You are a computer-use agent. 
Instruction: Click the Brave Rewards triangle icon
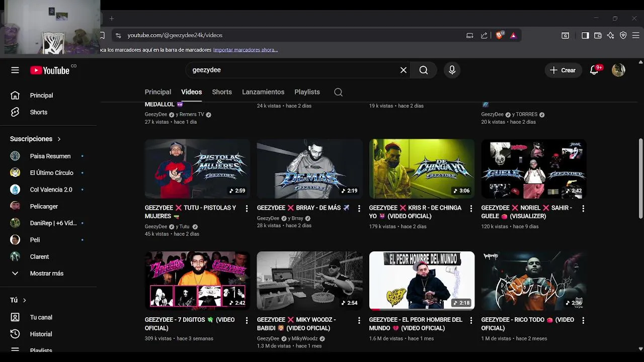513,35
